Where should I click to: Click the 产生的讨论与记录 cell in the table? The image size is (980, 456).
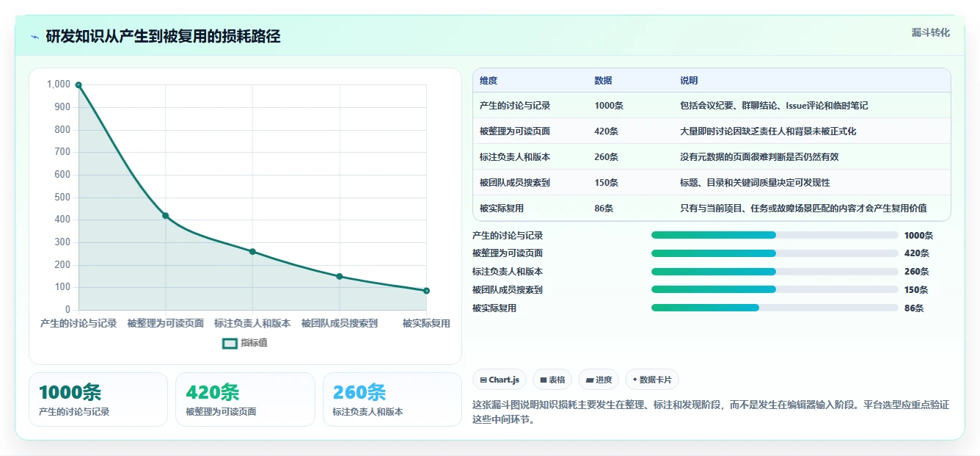click(515, 106)
